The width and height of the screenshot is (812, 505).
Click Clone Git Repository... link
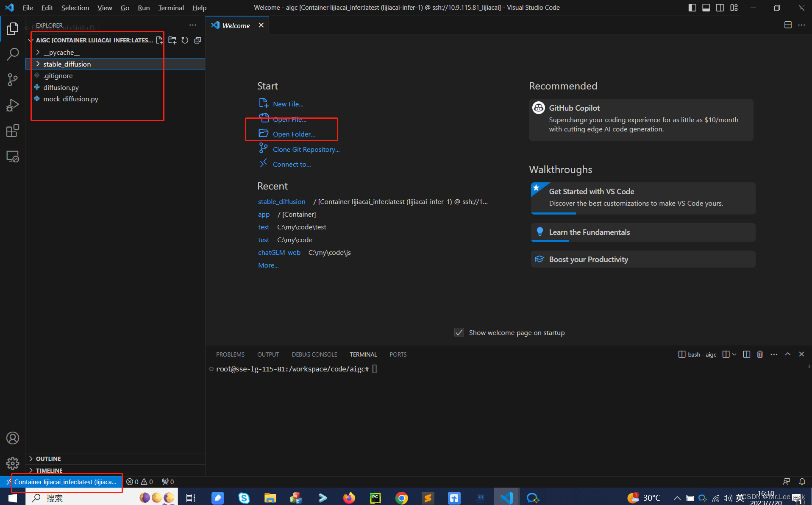tap(306, 149)
